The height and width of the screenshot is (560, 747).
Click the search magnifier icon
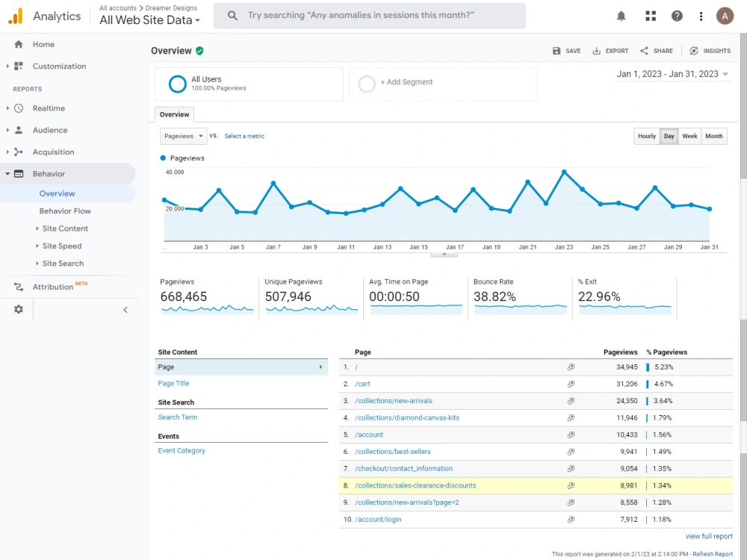(232, 16)
